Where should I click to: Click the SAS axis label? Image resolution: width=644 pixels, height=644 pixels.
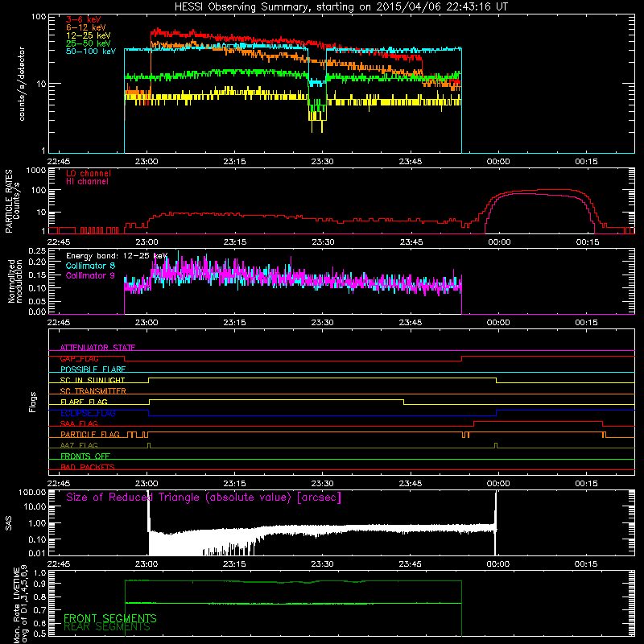click(9, 522)
